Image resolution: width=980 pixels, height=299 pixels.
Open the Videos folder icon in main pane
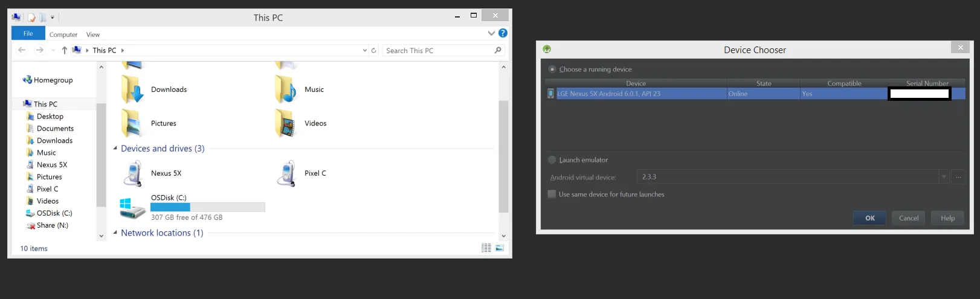pos(286,123)
